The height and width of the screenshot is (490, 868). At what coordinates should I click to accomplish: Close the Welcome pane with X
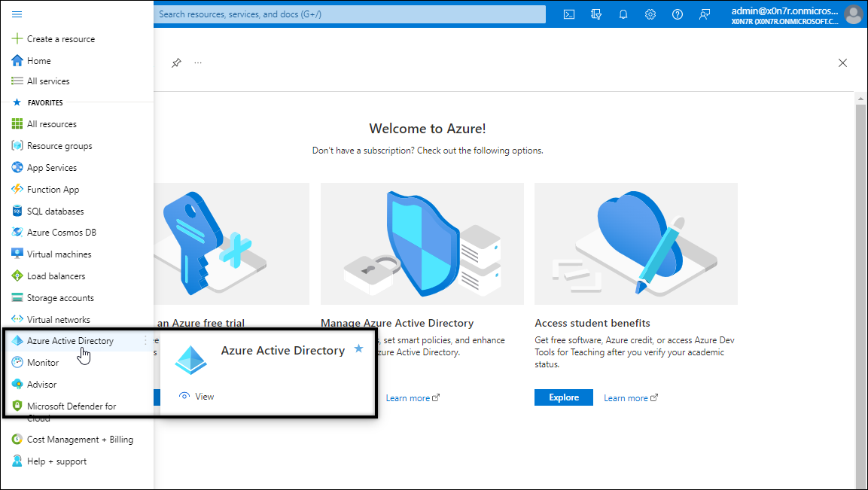(842, 63)
